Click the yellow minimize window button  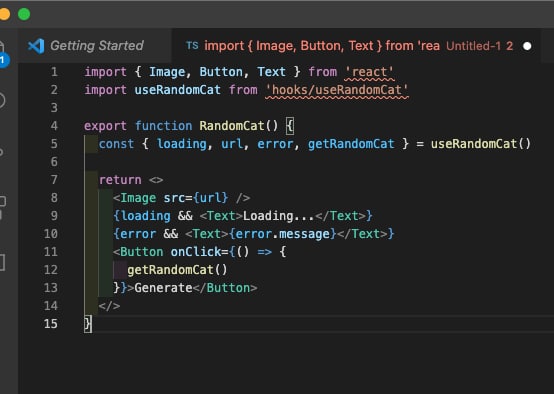pos(4,14)
